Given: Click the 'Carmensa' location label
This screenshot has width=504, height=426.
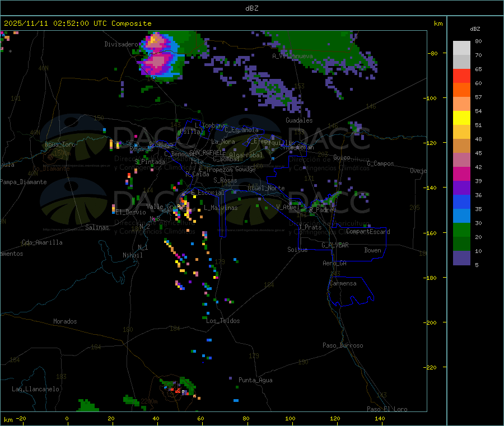Looking at the screenshot, I should click(343, 283).
